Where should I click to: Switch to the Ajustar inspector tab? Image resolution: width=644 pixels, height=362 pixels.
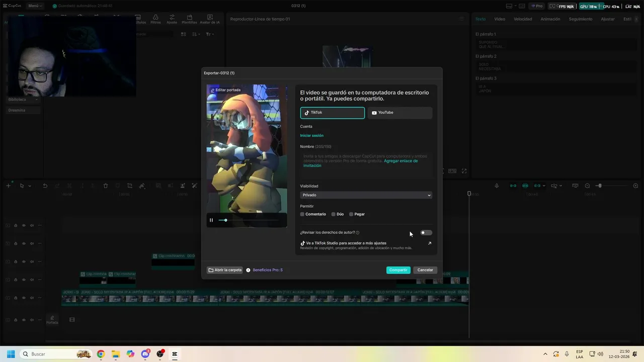tap(608, 19)
